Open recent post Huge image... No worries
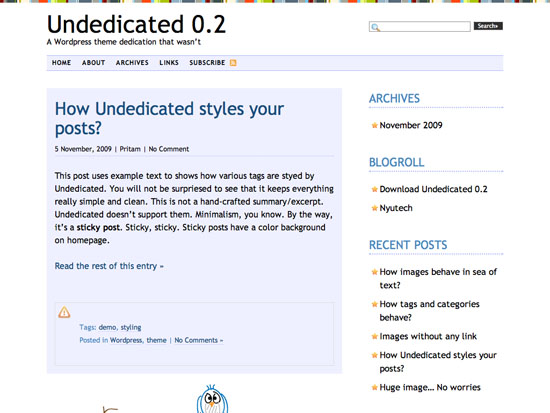This screenshot has width=550, height=413. (x=430, y=387)
